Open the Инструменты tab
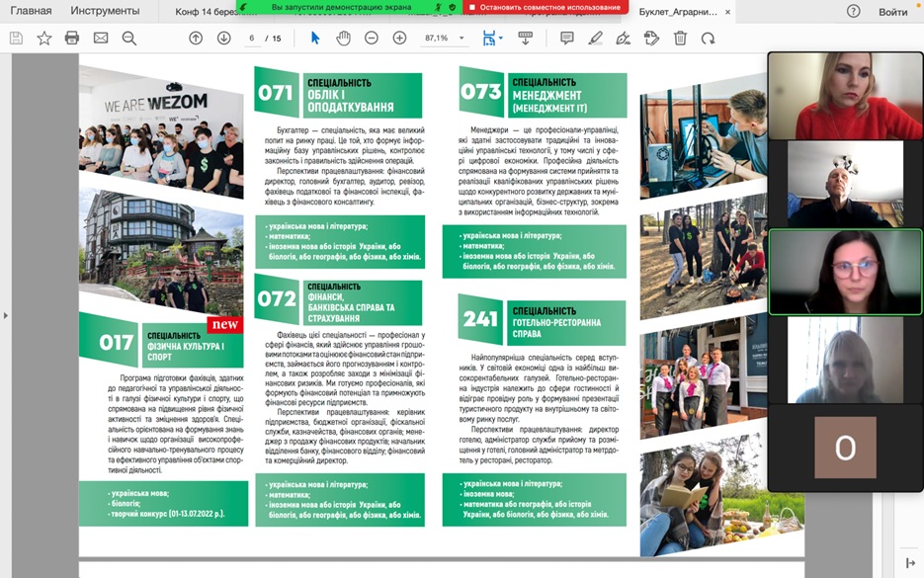Screen dimensions: 924x578 pos(105,11)
